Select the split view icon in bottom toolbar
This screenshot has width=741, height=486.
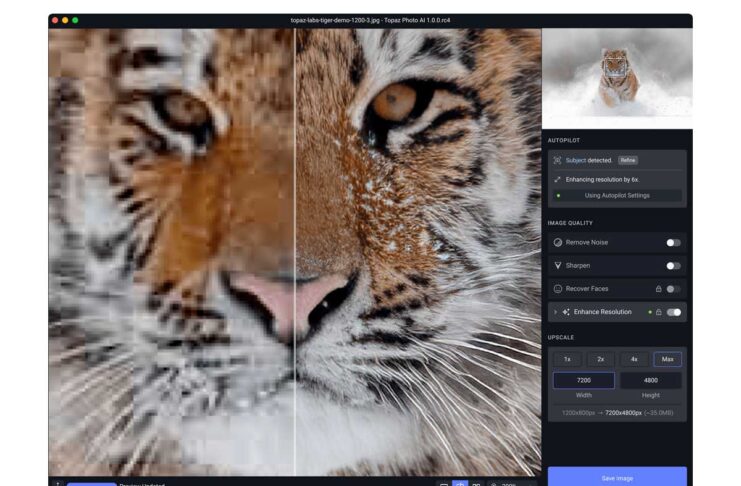click(x=460, y=483)
